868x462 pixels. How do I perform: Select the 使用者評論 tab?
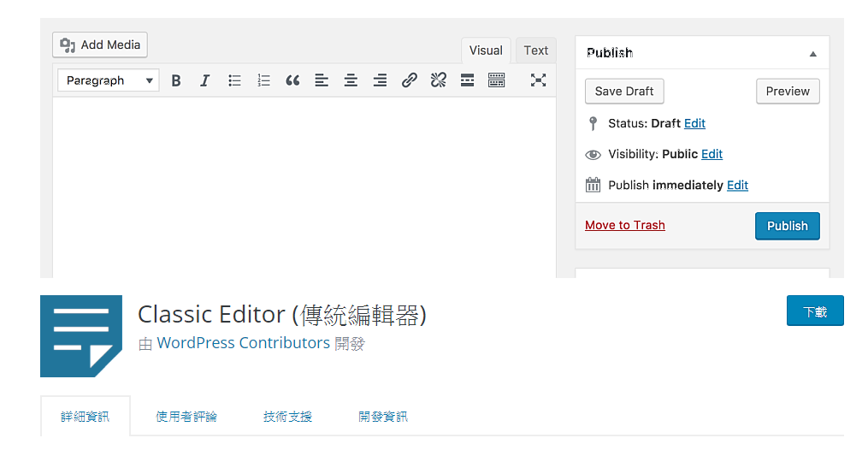[x=186, y=417]
